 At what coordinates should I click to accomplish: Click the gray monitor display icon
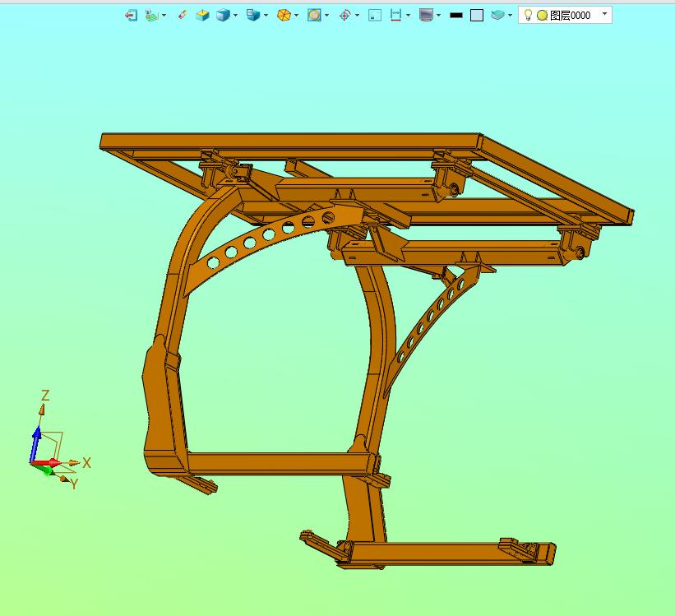coord(426,16)
